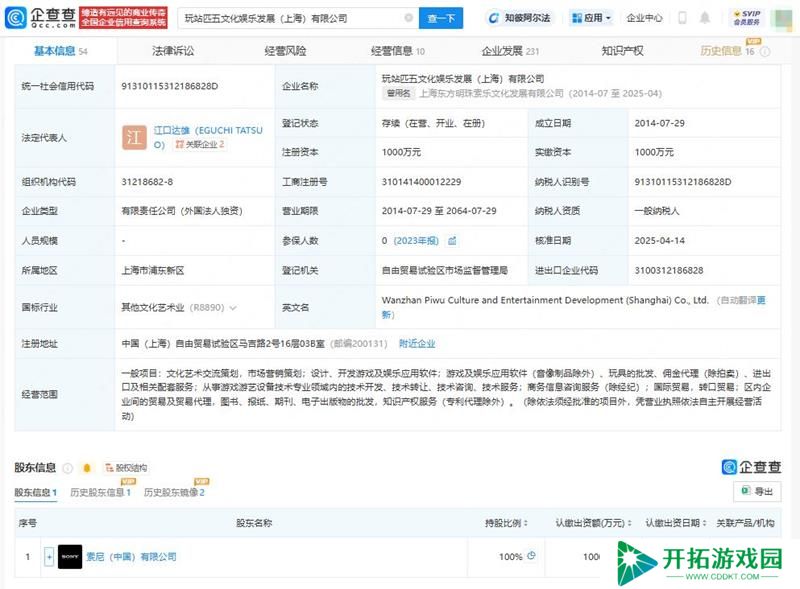The height and width of the screenshot is (589, 800).
Task: Click the 江 legal representative avatar
Action: 134,137
